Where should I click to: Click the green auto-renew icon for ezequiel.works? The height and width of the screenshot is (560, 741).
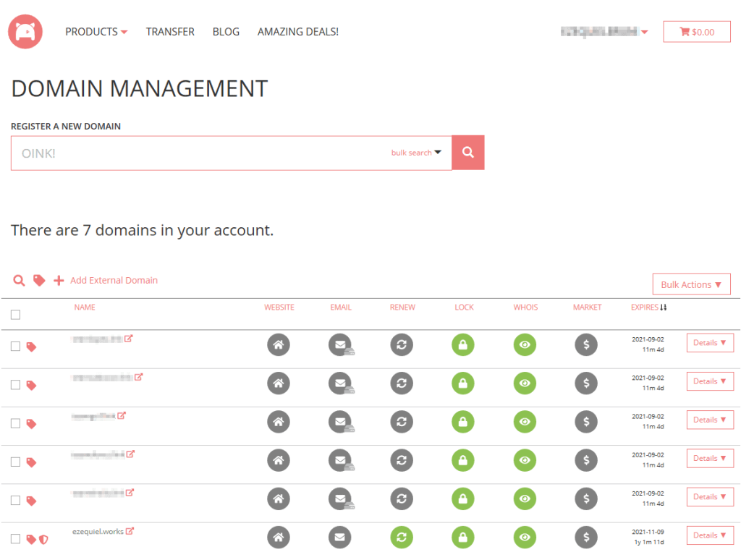tap(402, 537)
